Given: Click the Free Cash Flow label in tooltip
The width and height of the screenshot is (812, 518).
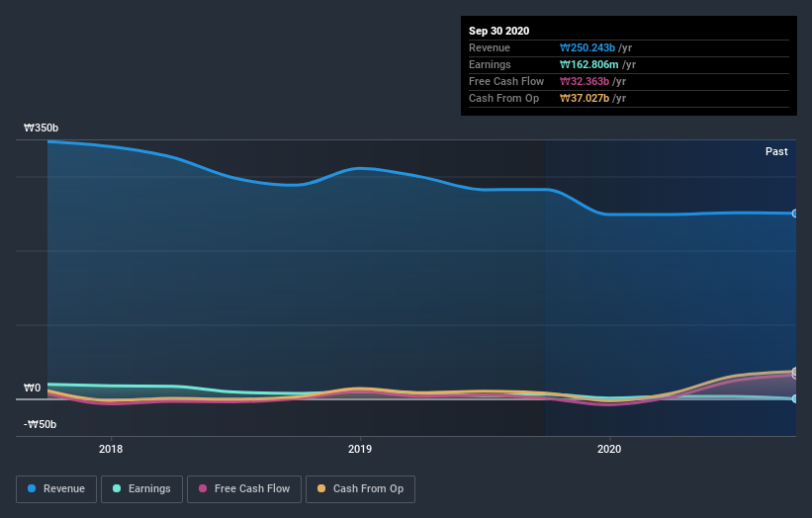Looking at the screenshot, I should [506, 81].
